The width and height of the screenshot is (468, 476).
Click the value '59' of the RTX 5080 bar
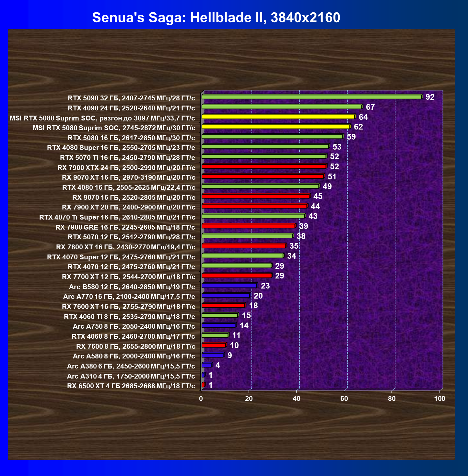[351, 137]
